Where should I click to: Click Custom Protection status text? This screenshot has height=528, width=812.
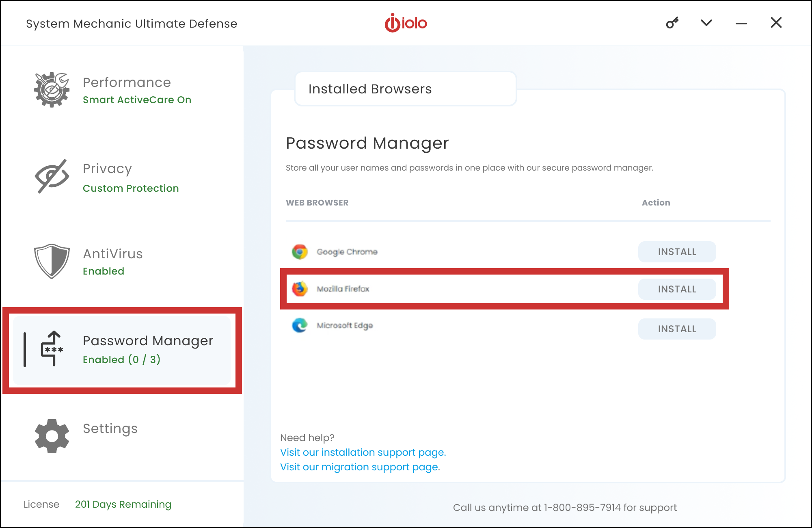[131, 188]
